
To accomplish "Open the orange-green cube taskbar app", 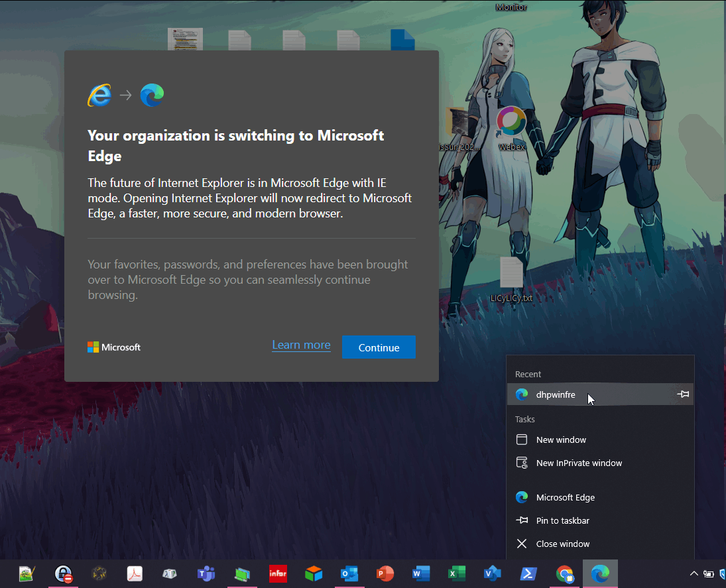I will (x=314, y=574).
